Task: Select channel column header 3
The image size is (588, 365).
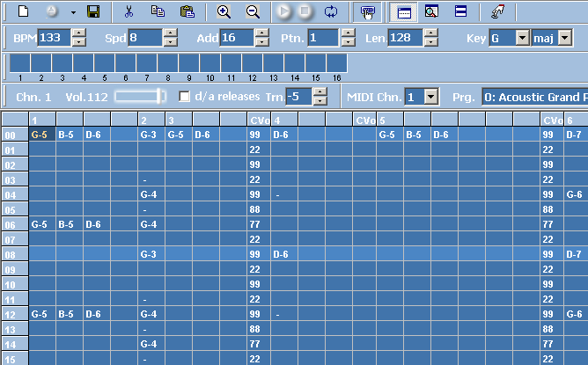Action: coord(179,120)
